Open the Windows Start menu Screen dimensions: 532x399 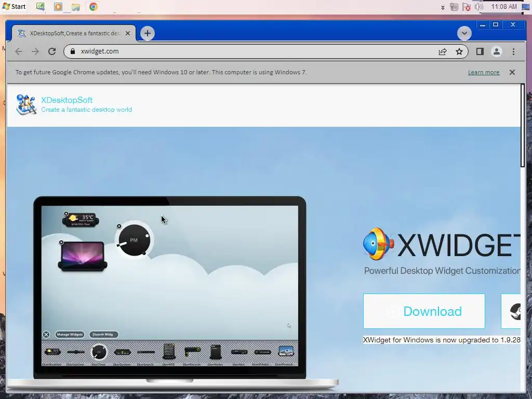click(x=14, y=6)
